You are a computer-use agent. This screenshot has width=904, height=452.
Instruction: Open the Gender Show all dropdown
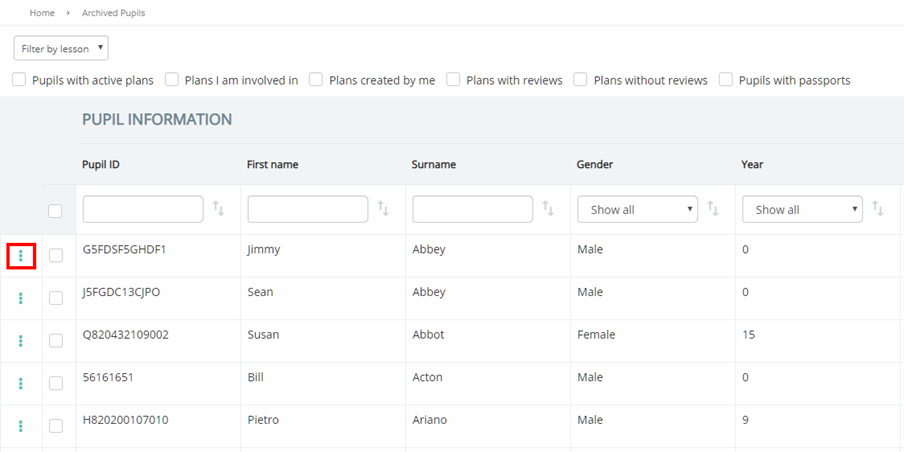(638, 209)
